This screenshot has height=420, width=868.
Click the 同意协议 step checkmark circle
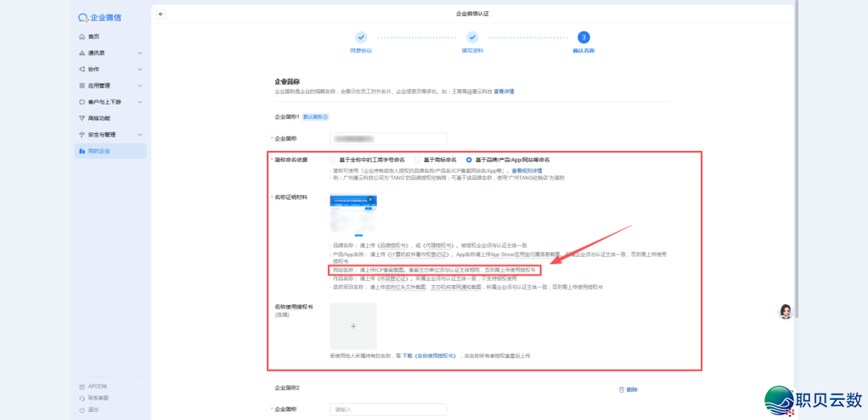pyautogui.click(x=361, y=37)
